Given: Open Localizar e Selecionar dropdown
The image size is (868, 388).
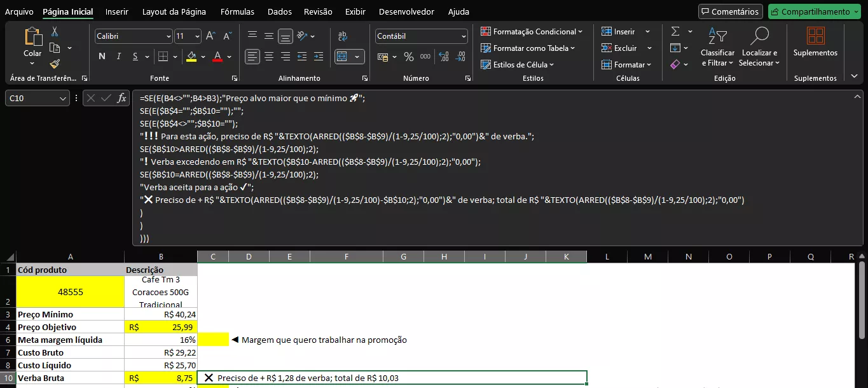Looking at the screenshot, I should tap(759, 46).
